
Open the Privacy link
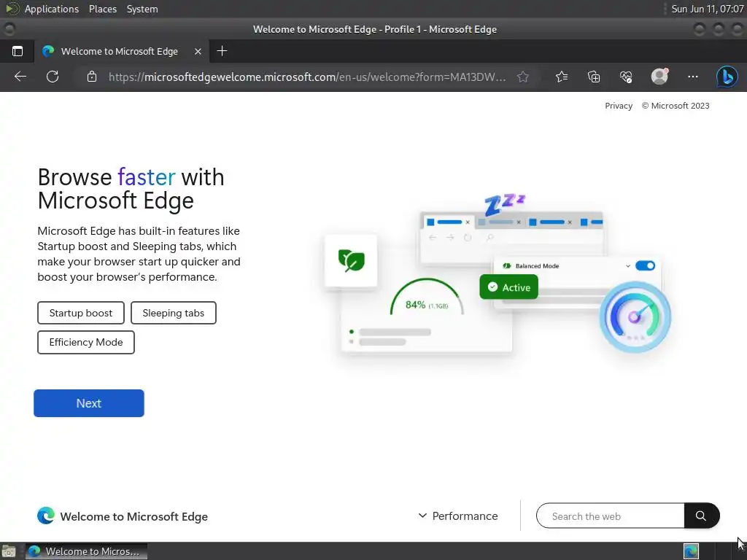click(619, 106)
